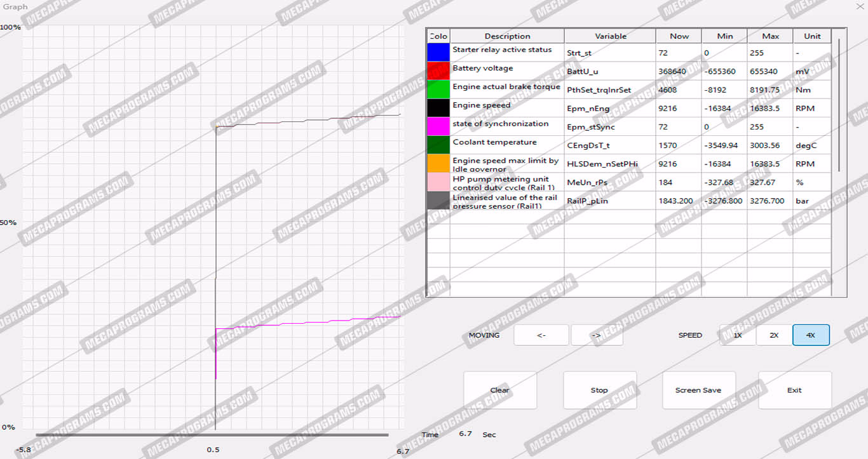Set playback speed to 2X
Screen dimensions: 868x459
pos(774,335)
